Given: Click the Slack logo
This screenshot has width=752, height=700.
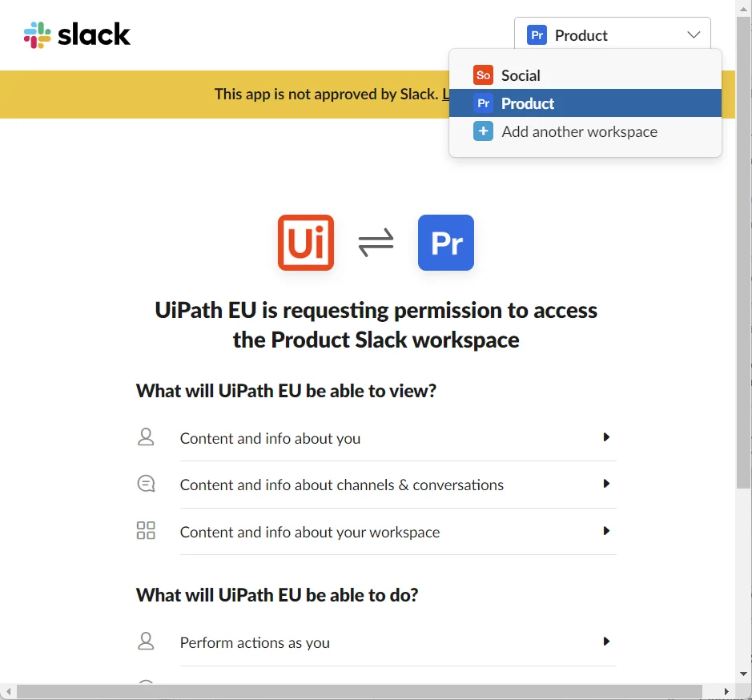Looking at the screenshot, I should pyautogui.click(x=77, y=35).
